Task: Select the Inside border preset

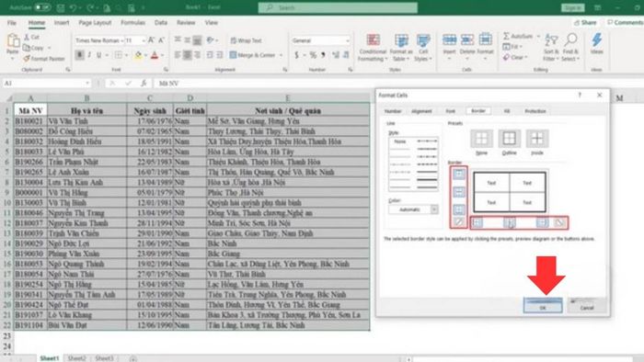Action: click(x=537, y=139)
